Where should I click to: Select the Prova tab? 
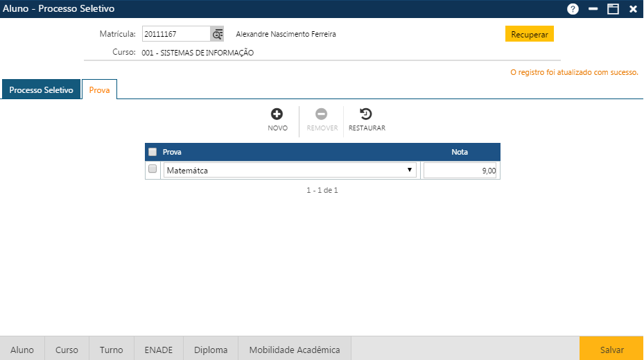click(x=99, y=90)
